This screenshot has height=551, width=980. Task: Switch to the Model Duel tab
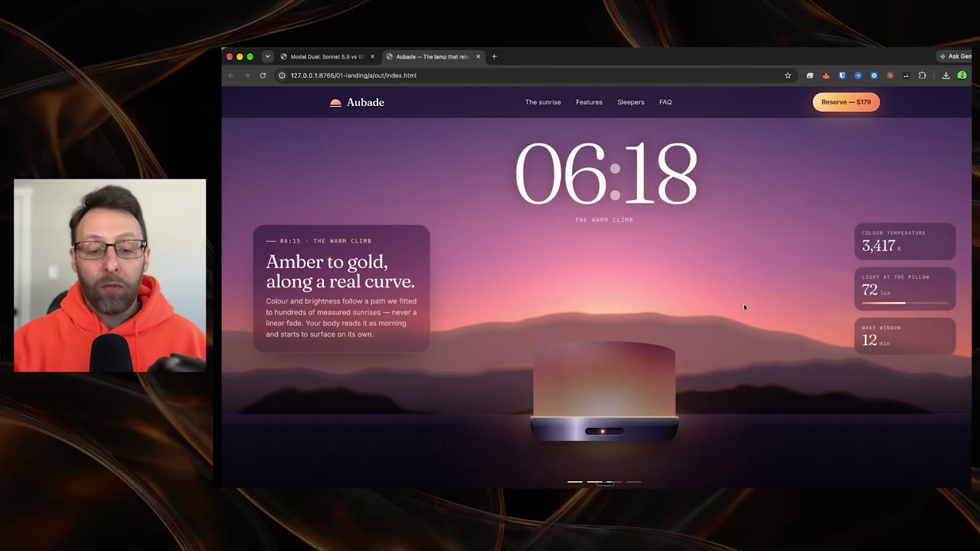328,56
